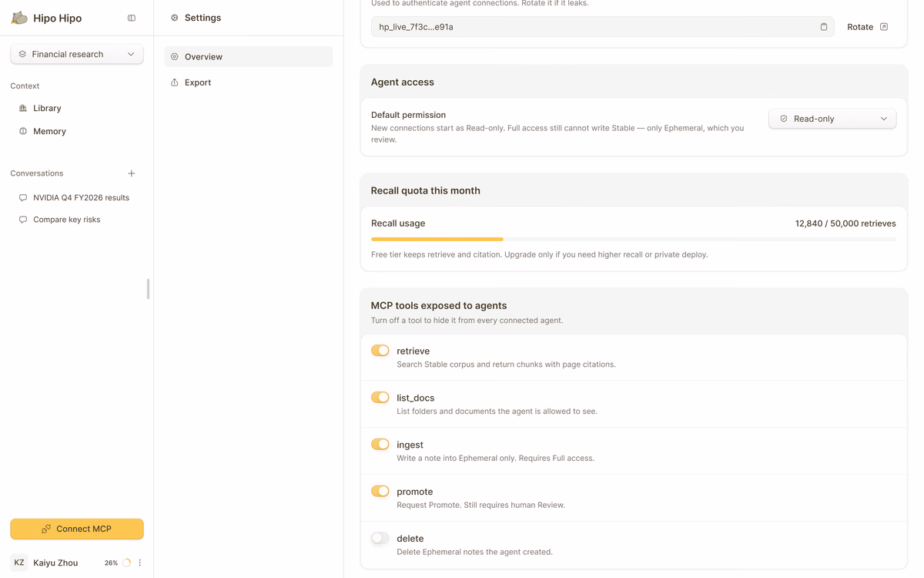Collapse the sidebar with the panel icon
The image size is (924, 578).
click(x=132, y=18)
